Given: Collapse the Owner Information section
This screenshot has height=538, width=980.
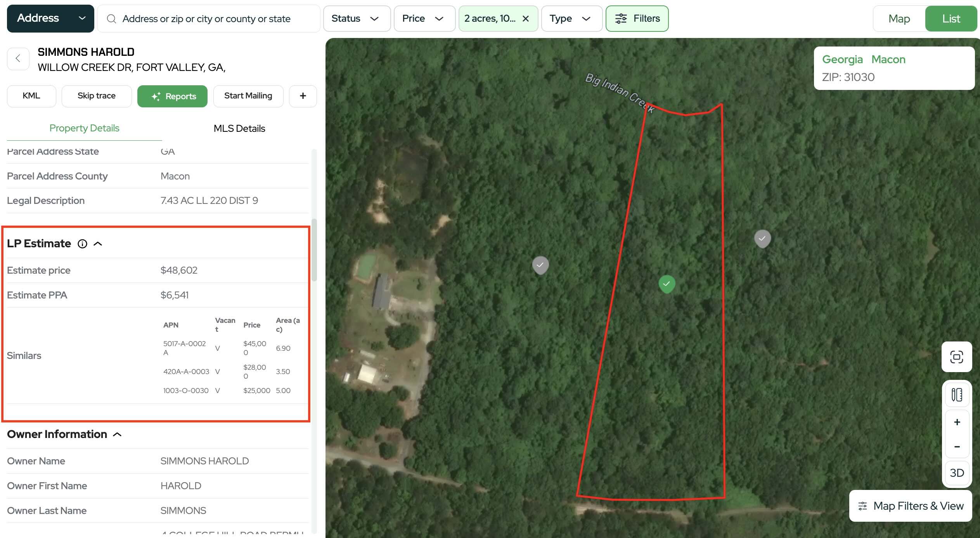Looking at the screenshot, I should [x=117, y=435].
